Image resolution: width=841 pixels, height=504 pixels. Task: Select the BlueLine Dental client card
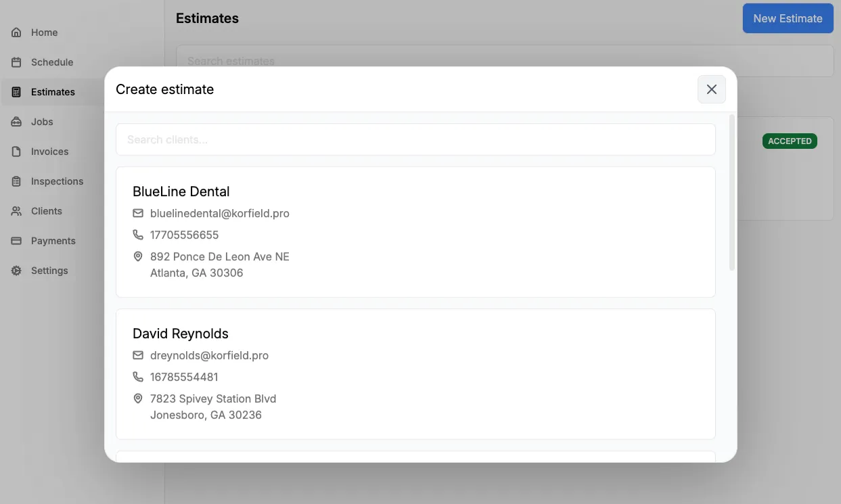click(x=415, y=231)
